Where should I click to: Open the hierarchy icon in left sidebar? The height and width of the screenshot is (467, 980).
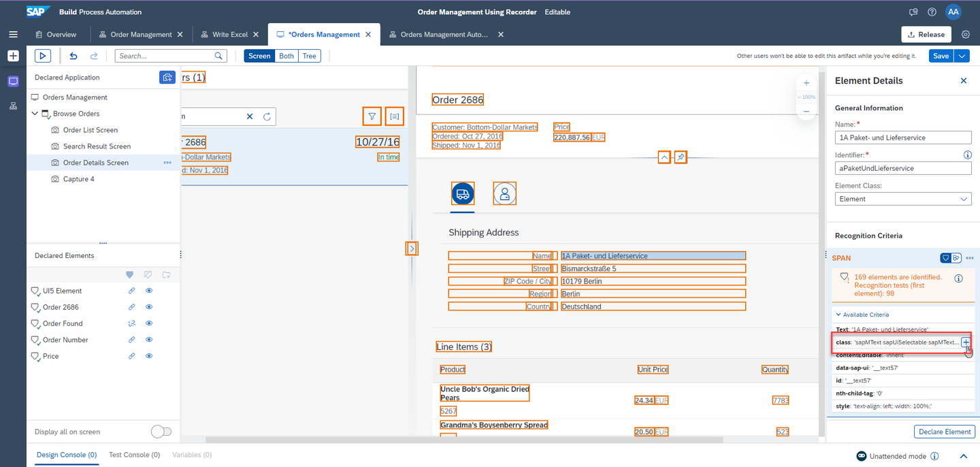pos(13,106)
